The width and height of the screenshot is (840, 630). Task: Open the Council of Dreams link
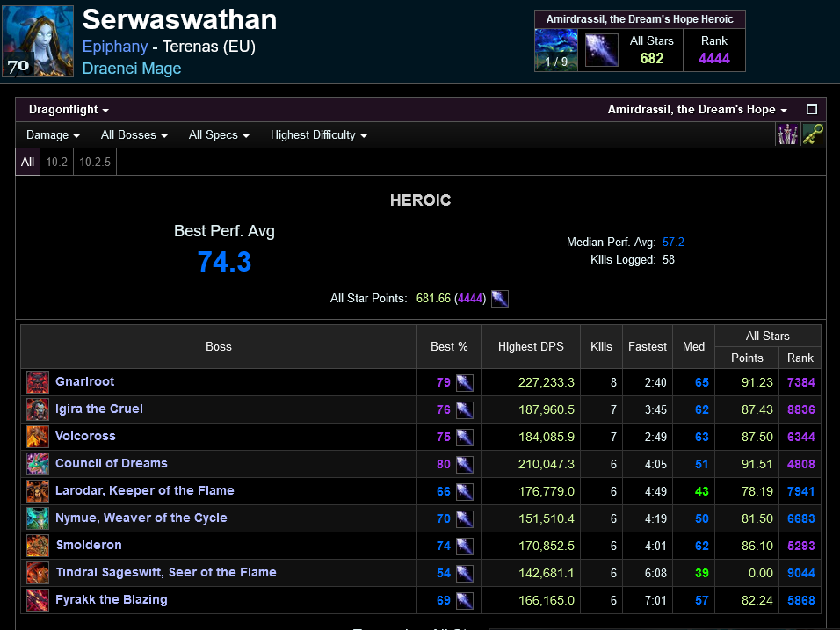point(112,463)
